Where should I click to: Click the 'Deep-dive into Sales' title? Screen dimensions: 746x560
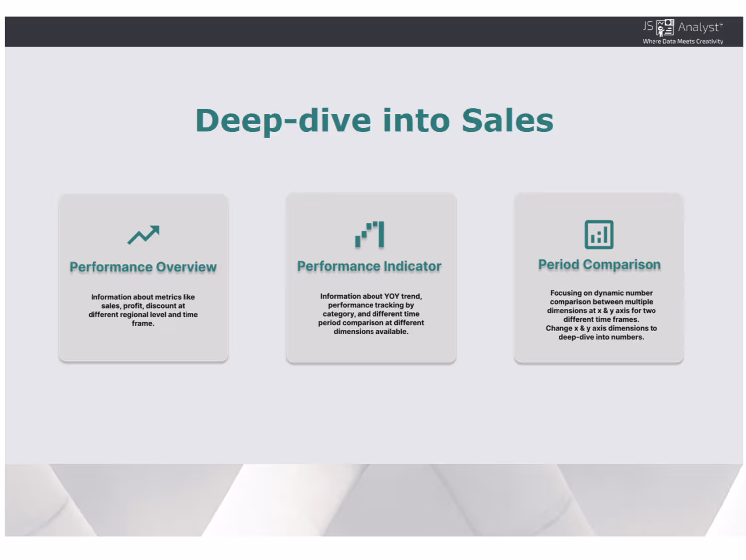(374, 121)
